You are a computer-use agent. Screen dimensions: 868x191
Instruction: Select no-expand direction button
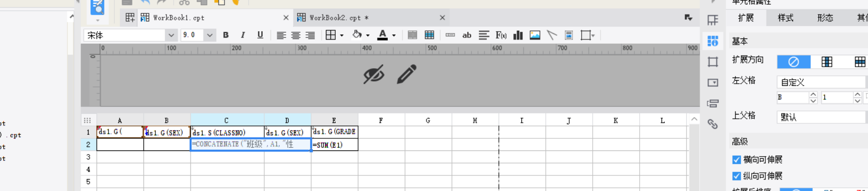pyautogui.click(x=793, y=62)
